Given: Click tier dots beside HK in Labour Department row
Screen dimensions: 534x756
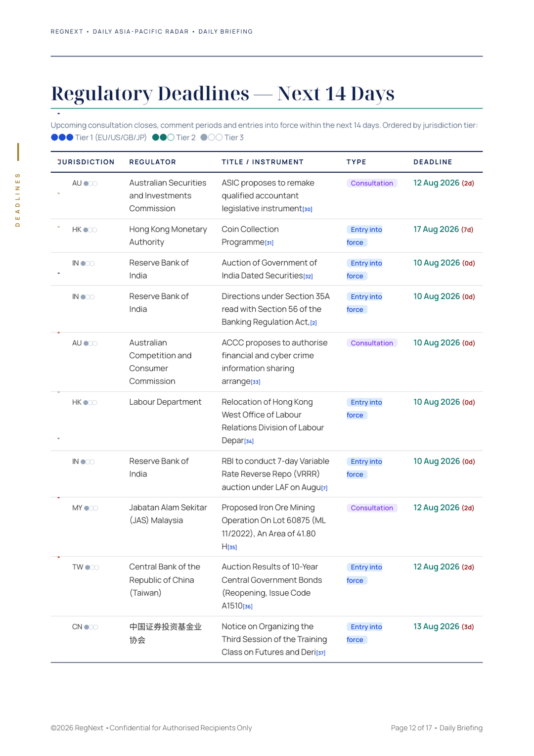Looking at the screenshot, I should pos(90,403).
